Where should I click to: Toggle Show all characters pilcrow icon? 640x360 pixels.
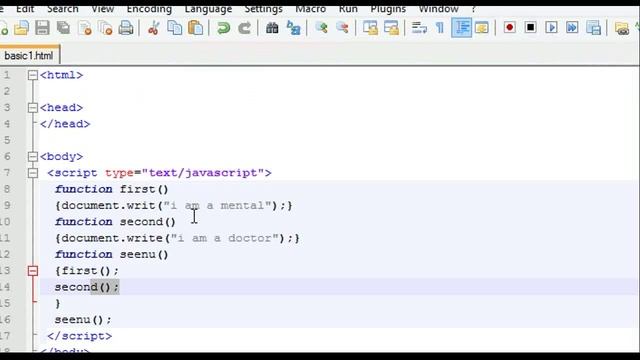click(x=440, y=28)
